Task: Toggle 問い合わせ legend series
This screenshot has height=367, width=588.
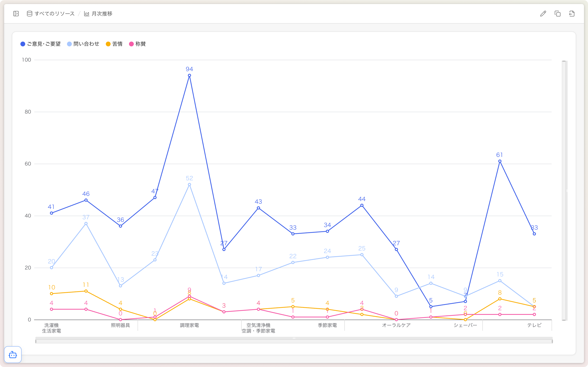Action: (x=83, y=44)
